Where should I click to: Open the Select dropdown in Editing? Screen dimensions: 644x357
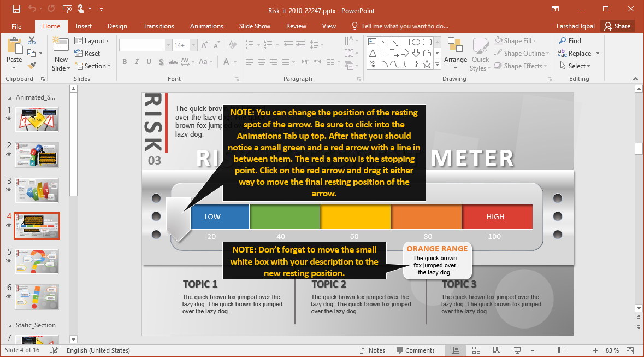tap(574, 66)
